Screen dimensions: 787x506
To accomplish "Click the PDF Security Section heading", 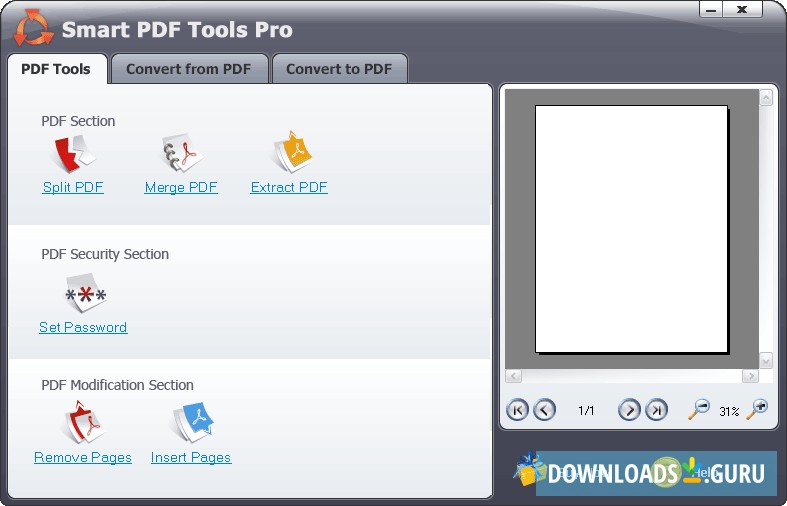I will pos(105,254).
